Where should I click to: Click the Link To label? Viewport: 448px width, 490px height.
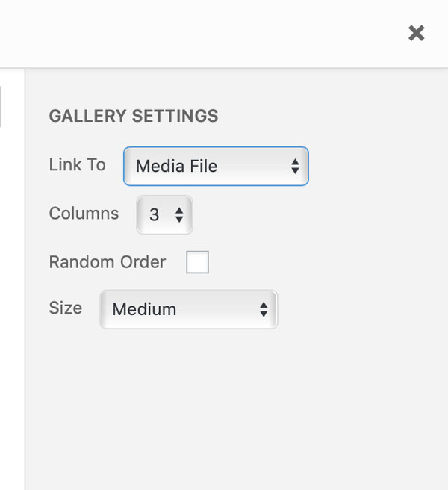tap(77, 165)
